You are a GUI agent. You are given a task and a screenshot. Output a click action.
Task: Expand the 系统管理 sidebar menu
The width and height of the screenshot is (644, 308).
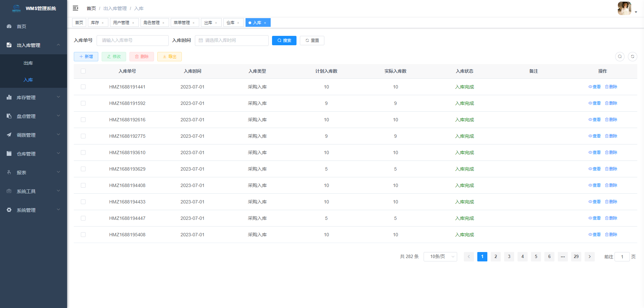[34, 210]
